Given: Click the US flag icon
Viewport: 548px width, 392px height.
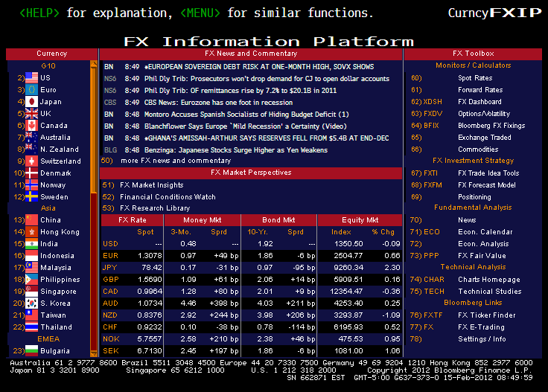Looking at the screenshot, I should coord(31,78).
